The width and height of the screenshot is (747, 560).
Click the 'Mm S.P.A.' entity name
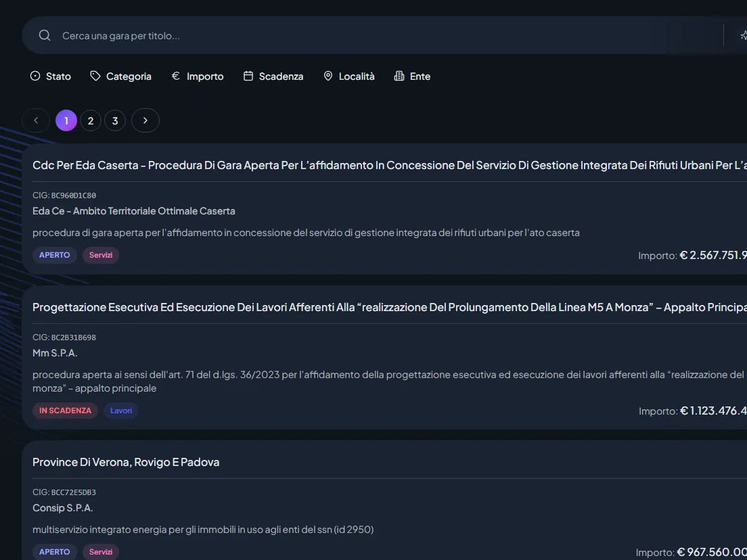pyautogui.click(x=55, y=353)
